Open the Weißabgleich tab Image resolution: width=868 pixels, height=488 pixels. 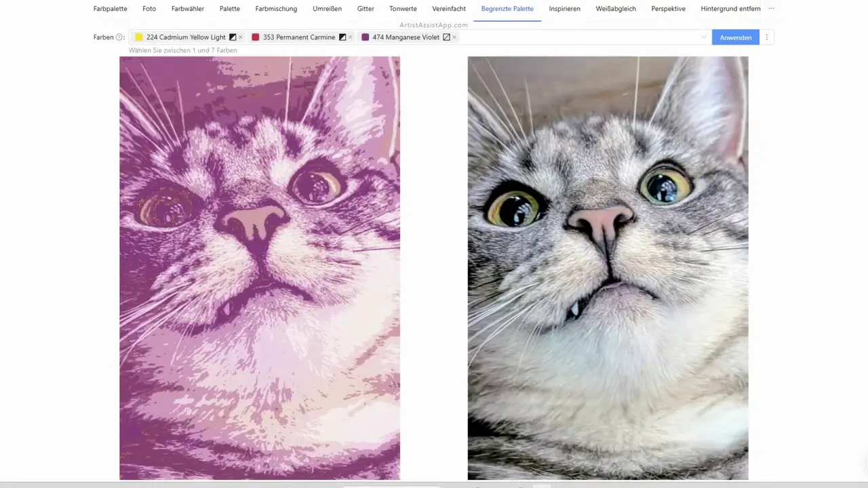coord(616,9)
